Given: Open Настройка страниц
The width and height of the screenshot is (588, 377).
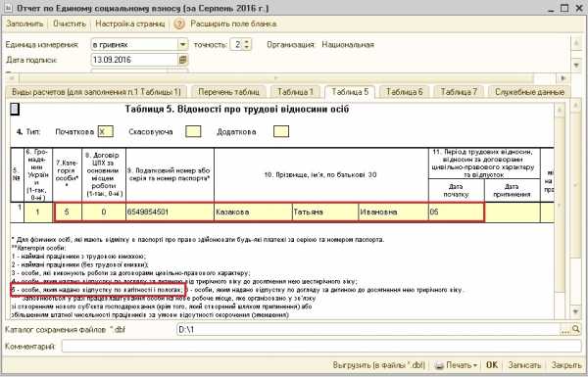Looking at the screenshot, I should point(129,24).
